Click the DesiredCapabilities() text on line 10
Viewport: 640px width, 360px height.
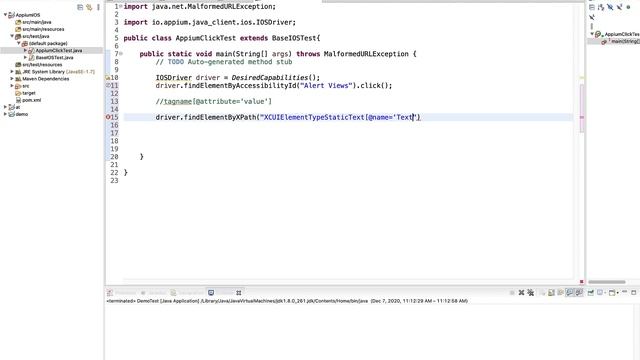tap(276, 78)
